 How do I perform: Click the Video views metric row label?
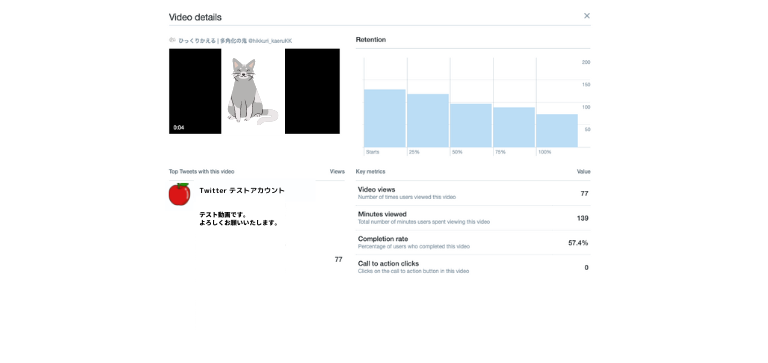(377, 190)
